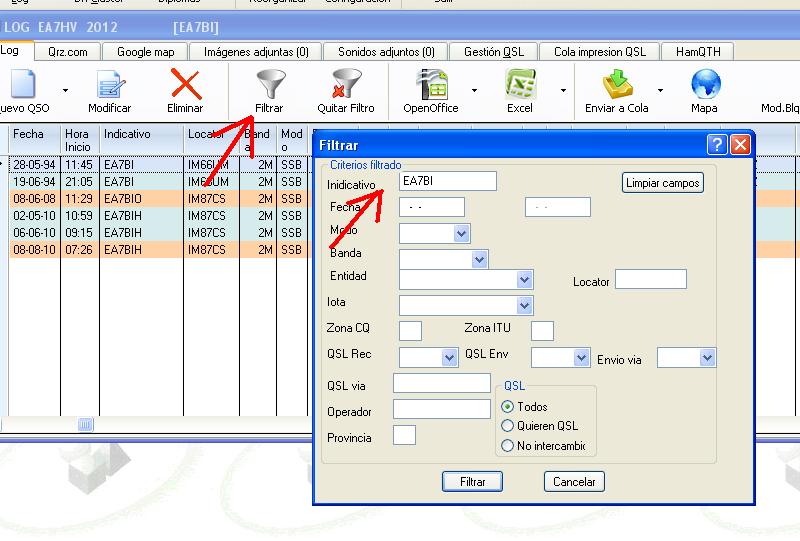
Task: Click the Quitar Filtro icon
Action: tap(346, 85)
